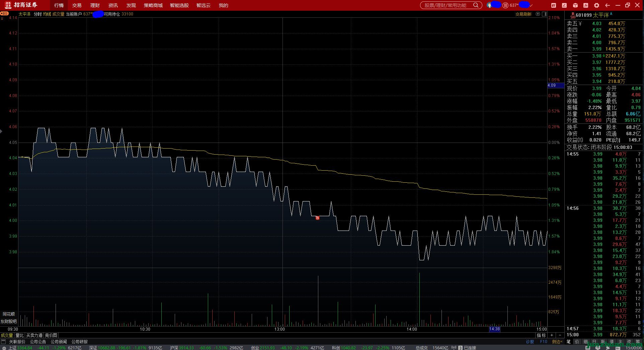The height and width of the screenshot is (350, 644).
Task: Open 关联报价 bottom tab
Action: pos(17,342)
